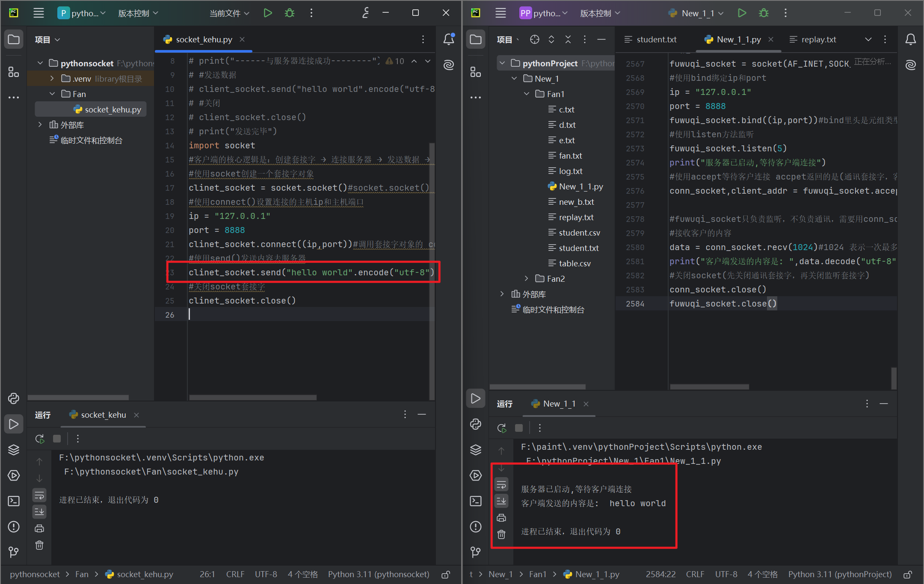
Task: Clear output with trash icon in right console
Action: point(501,534)
